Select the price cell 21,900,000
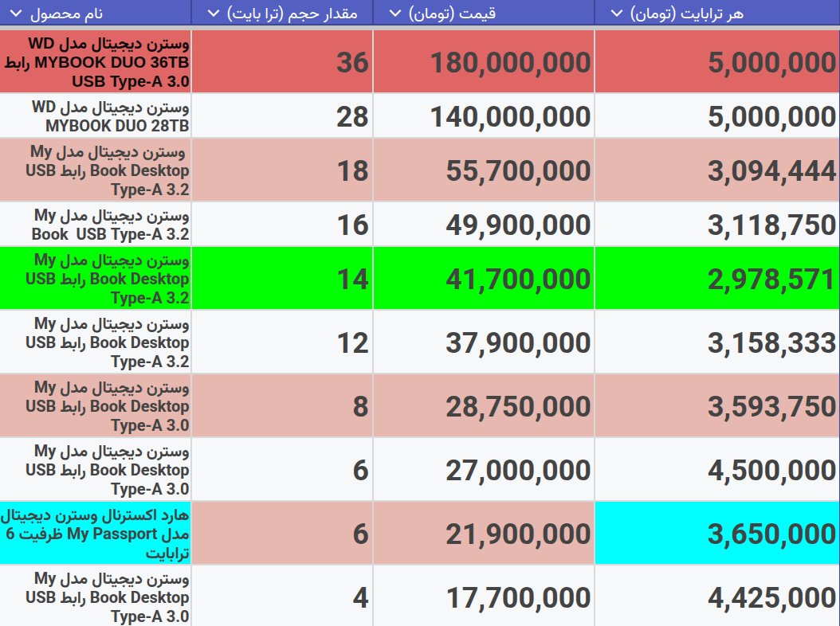The height and width of the screenshot is (626, 840). [x=484, y=534]
